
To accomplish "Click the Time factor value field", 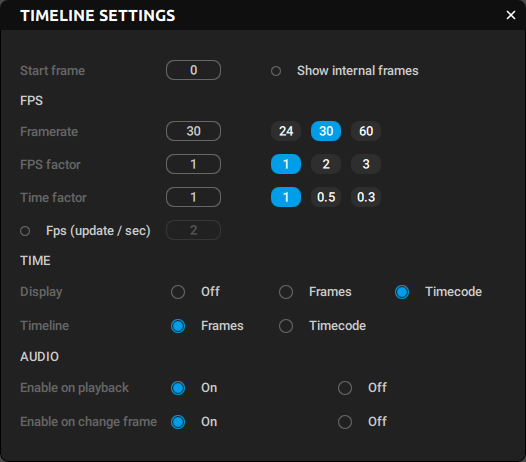I will (193, 197).
